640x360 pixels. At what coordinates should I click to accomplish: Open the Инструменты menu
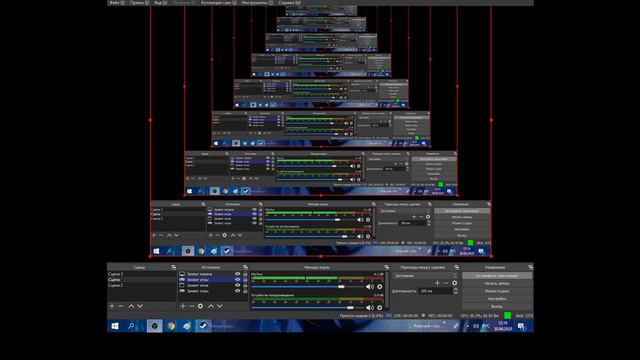[x=257, y=2]
